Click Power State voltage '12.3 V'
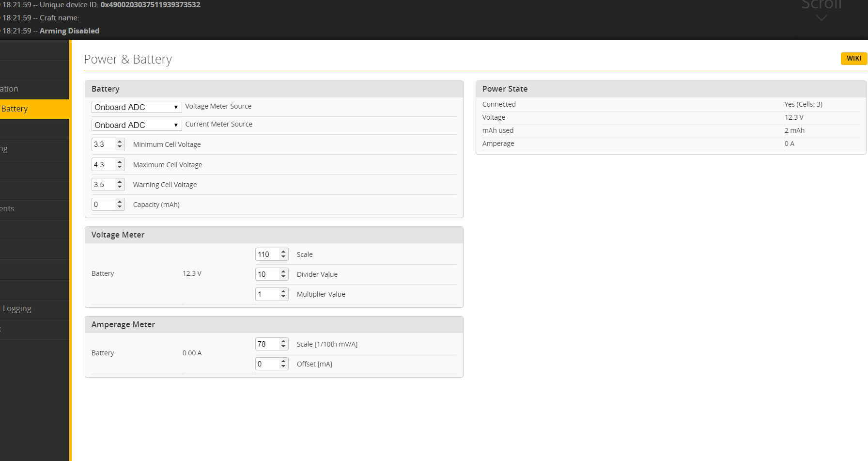This screenshot has height=461, width=868. click(794, 117)
